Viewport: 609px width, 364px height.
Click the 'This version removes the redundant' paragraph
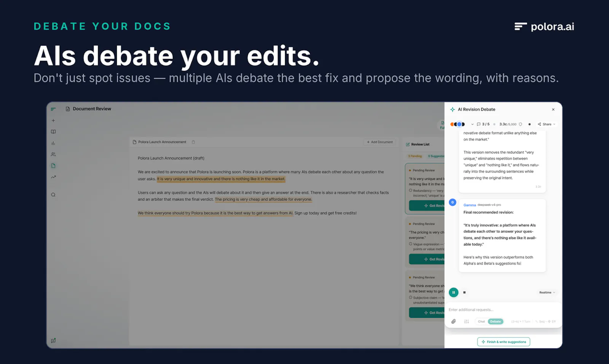click(501, 165)
